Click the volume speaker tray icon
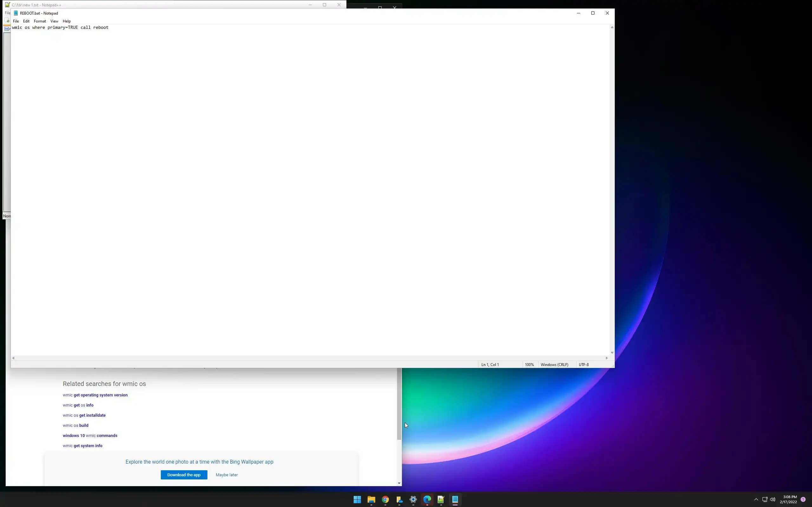This screenshot has height=507, width=812. (x=773, y=500)
